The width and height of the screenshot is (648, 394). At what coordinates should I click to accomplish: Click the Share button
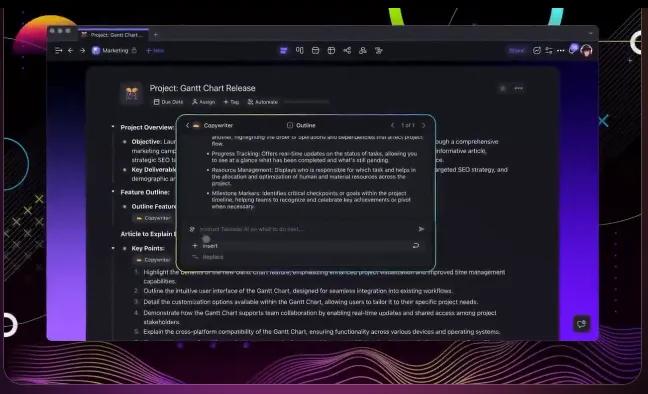point(517,50)
